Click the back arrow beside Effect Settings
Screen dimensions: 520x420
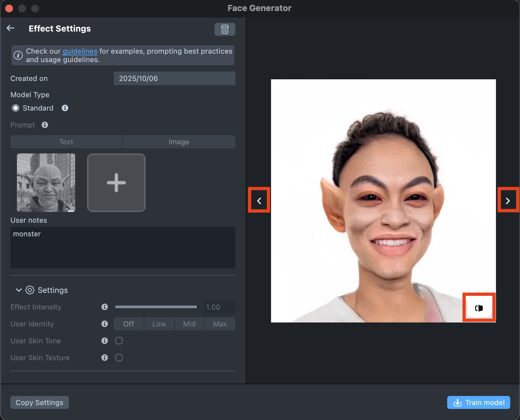(10, 28)
